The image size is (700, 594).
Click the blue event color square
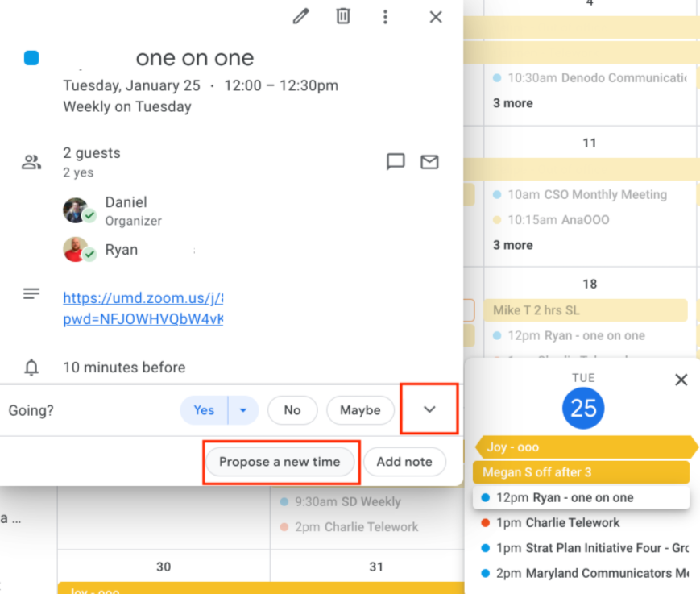[31, 57]
